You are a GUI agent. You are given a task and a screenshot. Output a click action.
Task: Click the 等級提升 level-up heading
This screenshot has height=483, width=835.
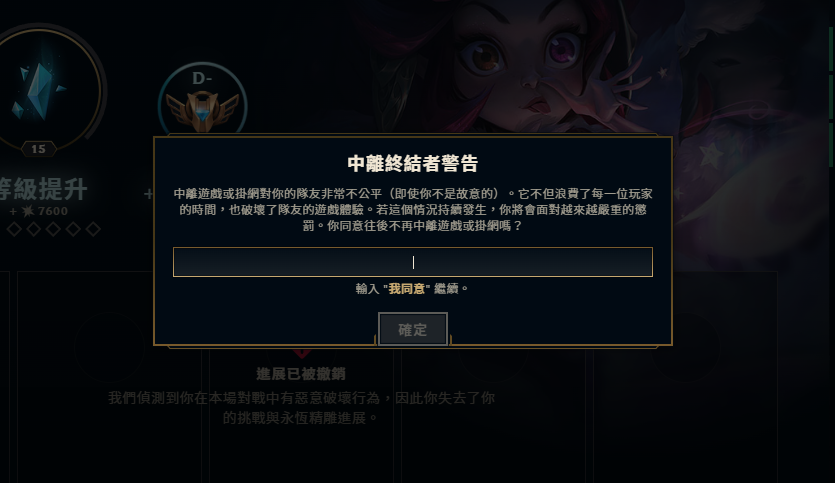tap(43, 189)
